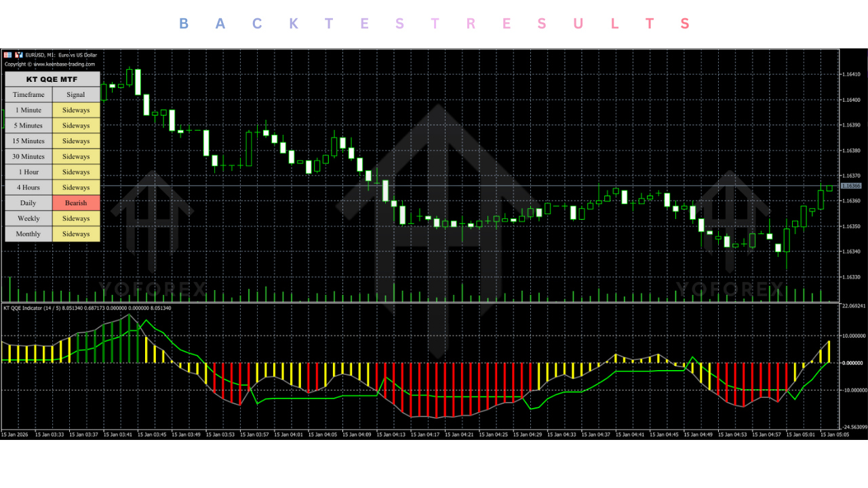Viewport: 868px width, 488px height.
Task: Click the Daily Bearish signal cell
Action: point(75,203)
